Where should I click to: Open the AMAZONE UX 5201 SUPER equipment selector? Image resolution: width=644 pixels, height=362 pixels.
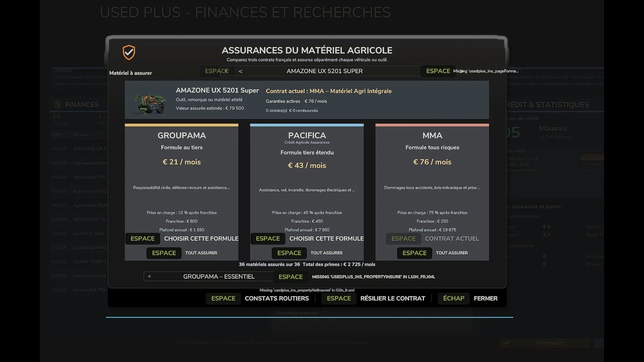[324, 71]
